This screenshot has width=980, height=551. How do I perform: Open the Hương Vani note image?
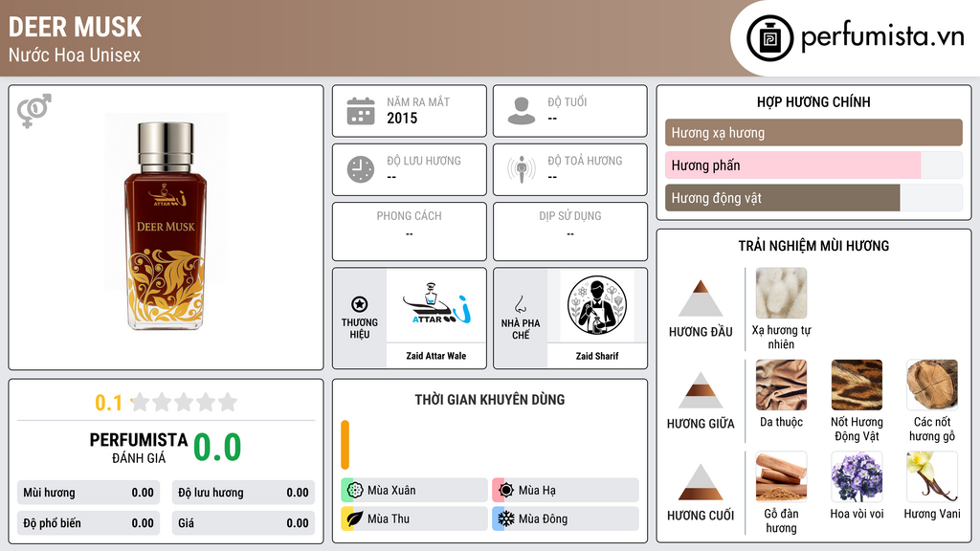click(x=932, y=477)
